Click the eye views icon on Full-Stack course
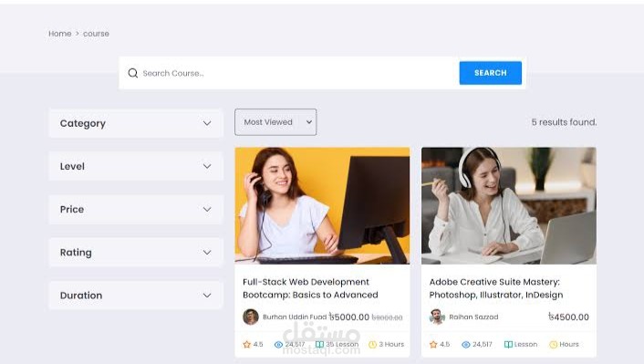 (278, 344)
